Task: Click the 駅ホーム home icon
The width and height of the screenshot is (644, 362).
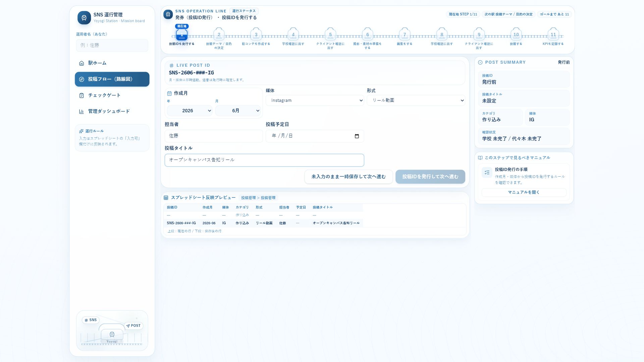Action: click(82, 63)
